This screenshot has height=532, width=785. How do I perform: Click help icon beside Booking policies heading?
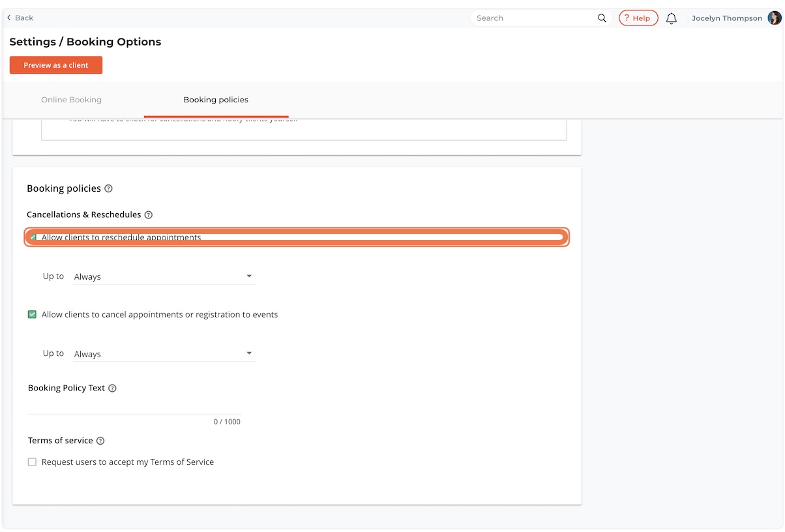point(108,188)
